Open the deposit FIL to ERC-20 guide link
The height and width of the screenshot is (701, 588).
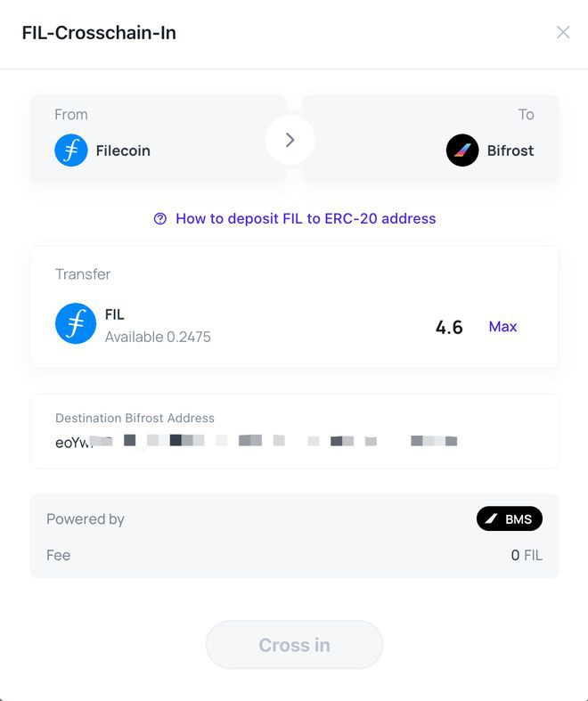tap(306, 218)
